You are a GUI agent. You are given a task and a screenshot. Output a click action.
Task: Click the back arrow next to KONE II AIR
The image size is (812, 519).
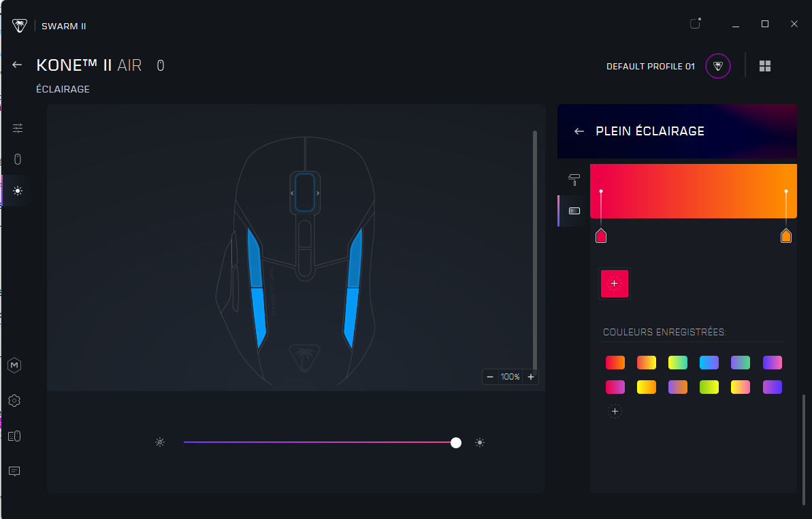coord(16,64)
